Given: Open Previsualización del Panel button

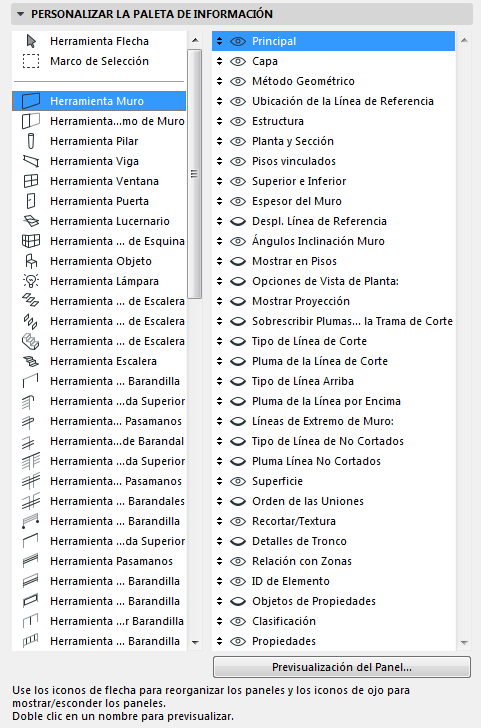Looking at the screenshot, I should (x=342, y=667).
